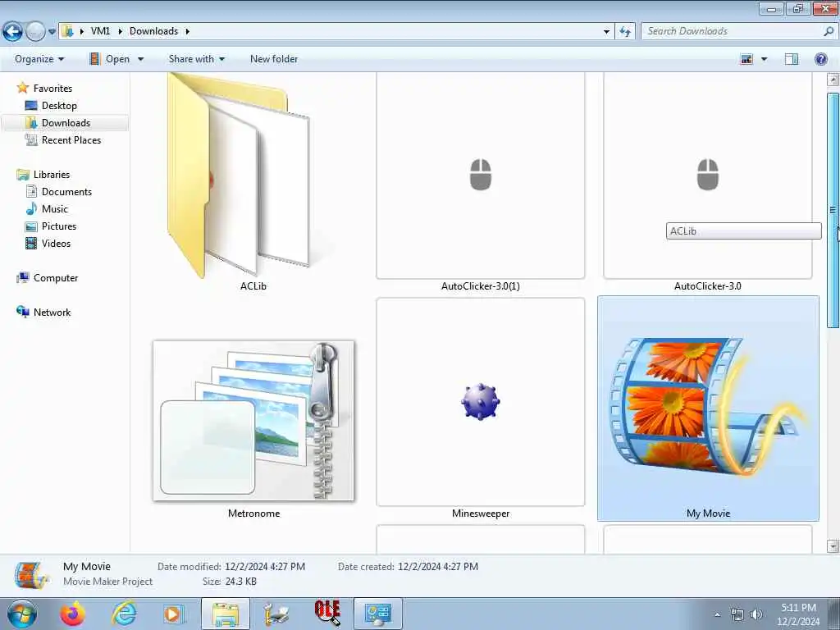Open the Videos library

(x=56, y=243)
